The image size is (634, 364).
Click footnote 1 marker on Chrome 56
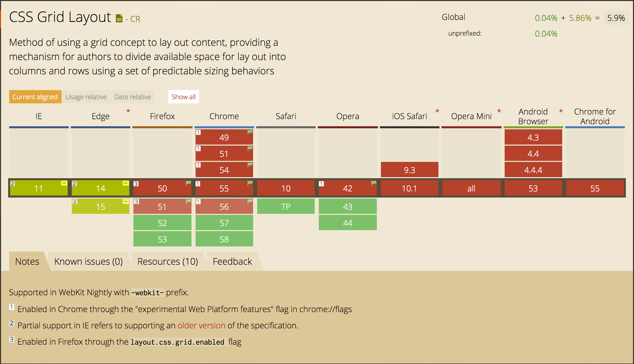[x=198, y=201]
